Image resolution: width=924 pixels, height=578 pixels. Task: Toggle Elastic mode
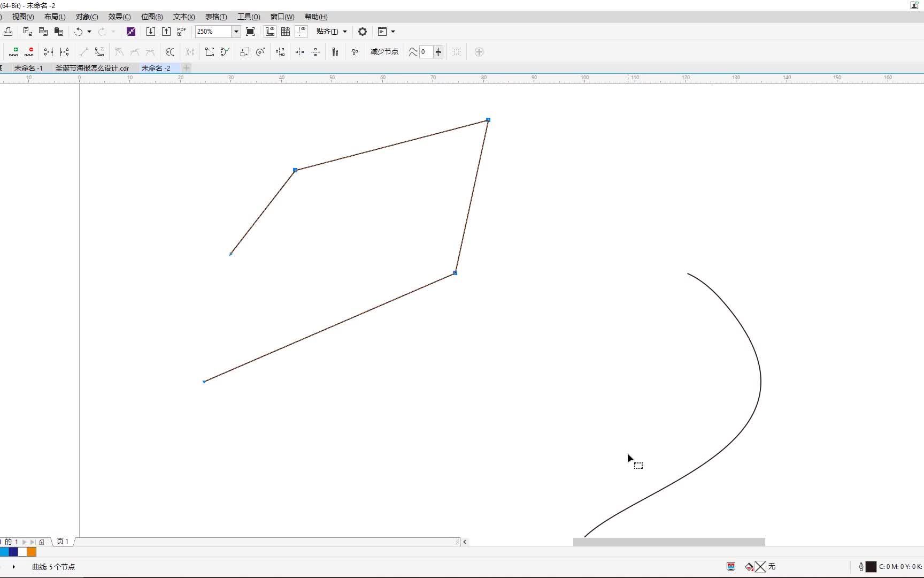(x=335, y=52)
